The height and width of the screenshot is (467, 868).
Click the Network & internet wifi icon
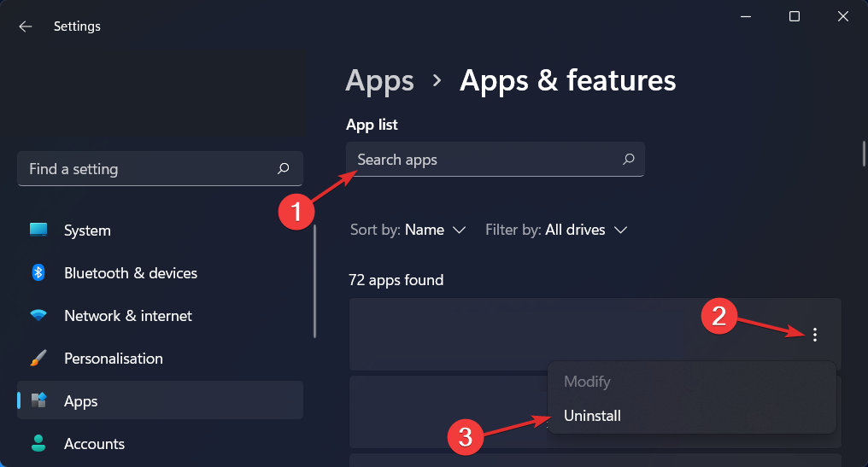[x=38, y=316]
